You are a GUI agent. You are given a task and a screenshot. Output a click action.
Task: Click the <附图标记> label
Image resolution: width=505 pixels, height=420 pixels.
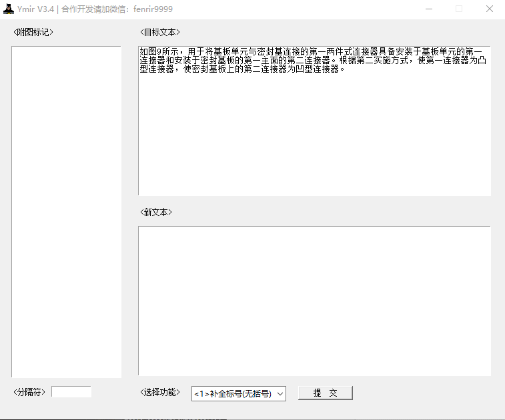click(x=33, y=32)
